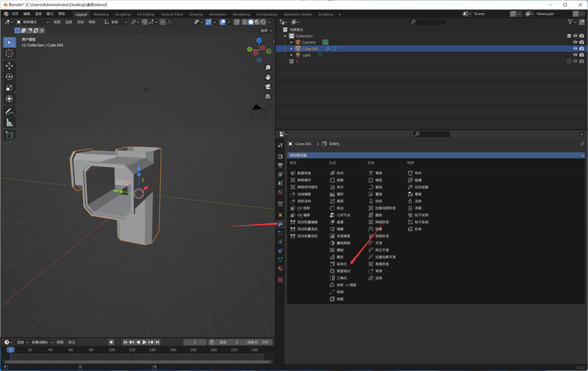Select the Add Cube tool
The width and height of the screenshot is (588, 371).
click(9, 135)
